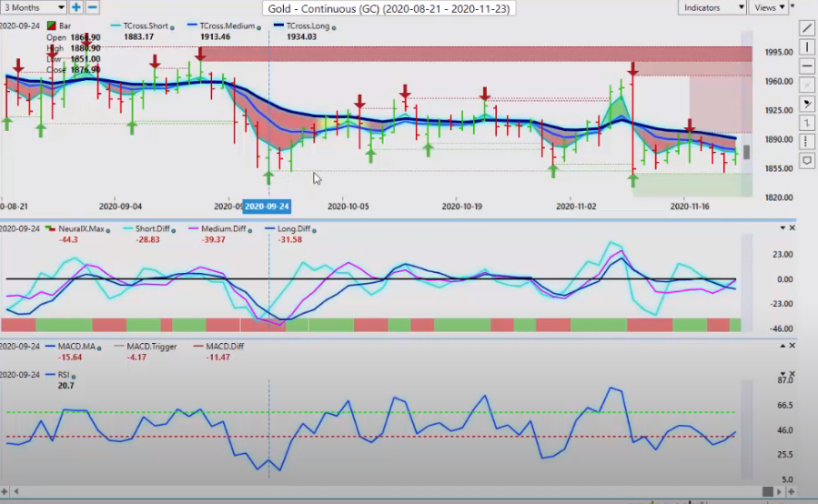Click the plus icon at bottom-right corner
This screenshot has width=818, height=504.
pos(791,491)
